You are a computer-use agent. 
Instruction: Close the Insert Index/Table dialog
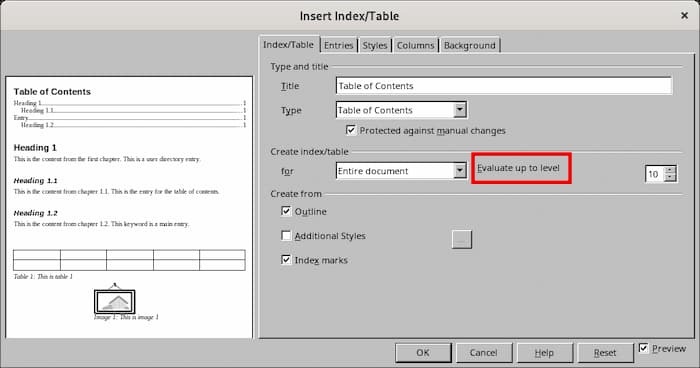coord(684,16)
